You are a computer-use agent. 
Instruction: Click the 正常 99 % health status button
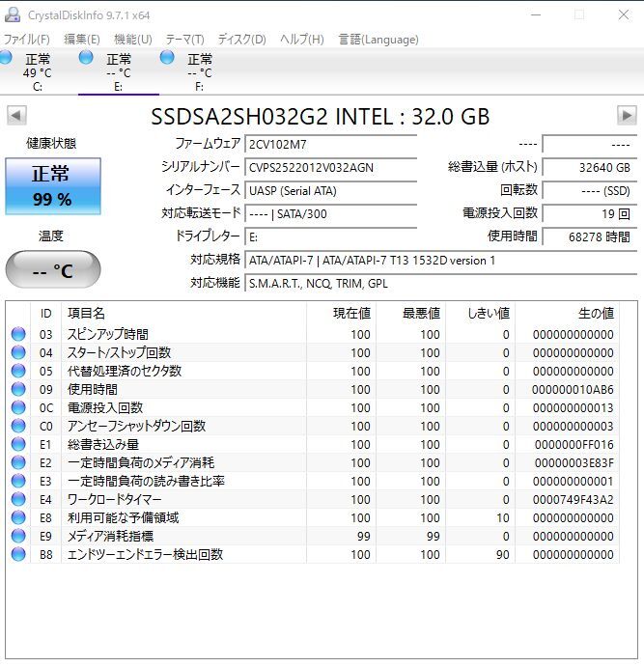tap(53, 186)
